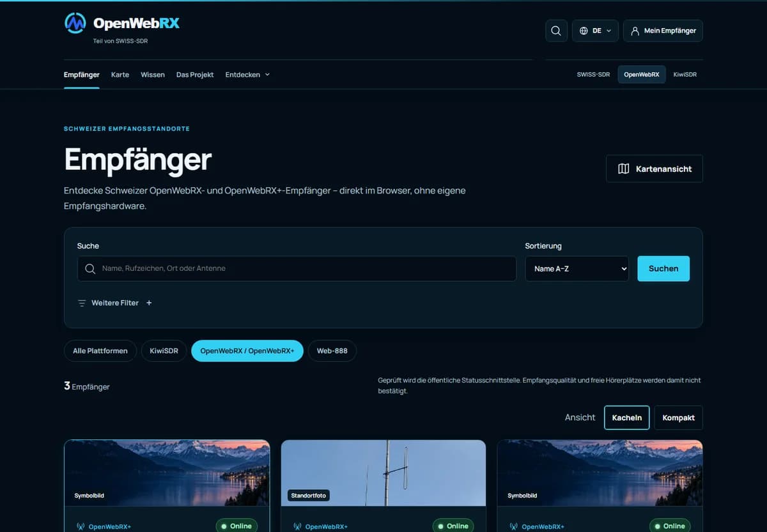Click the OpenWebRX wordmark
767x532 pixels.
(x=136, y=23)
